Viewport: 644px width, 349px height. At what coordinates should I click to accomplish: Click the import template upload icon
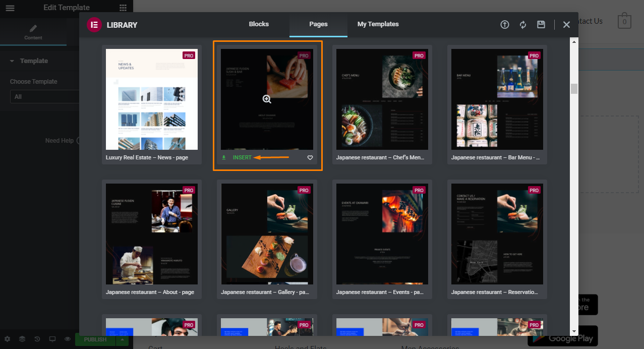click(x=505, y=25)
